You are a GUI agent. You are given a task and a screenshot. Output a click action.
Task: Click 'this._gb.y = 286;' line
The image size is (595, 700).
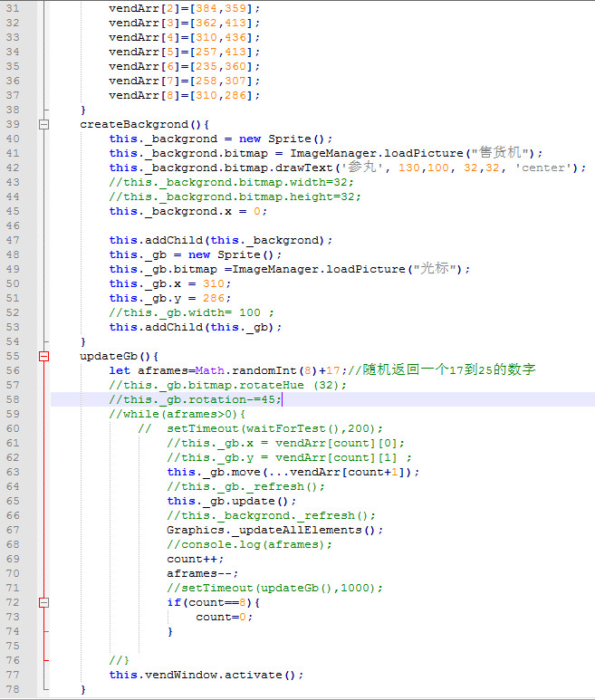(170, 298)
